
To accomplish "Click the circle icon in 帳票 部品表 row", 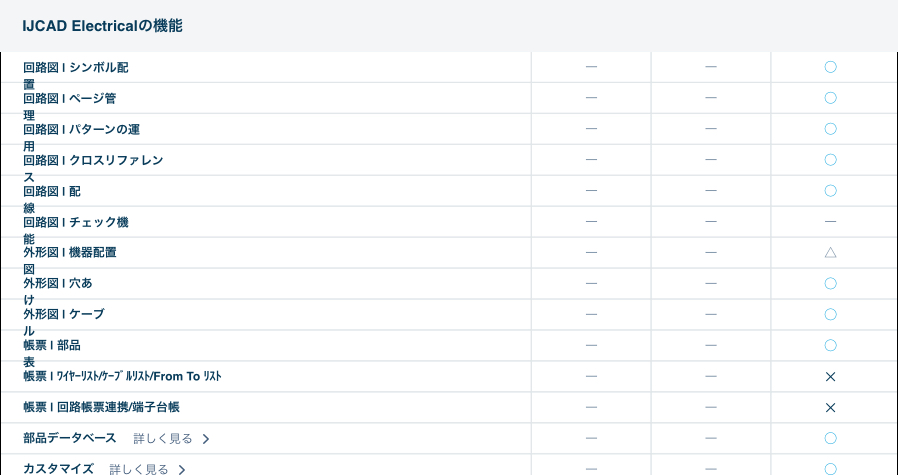I will [x=830, y=345].
